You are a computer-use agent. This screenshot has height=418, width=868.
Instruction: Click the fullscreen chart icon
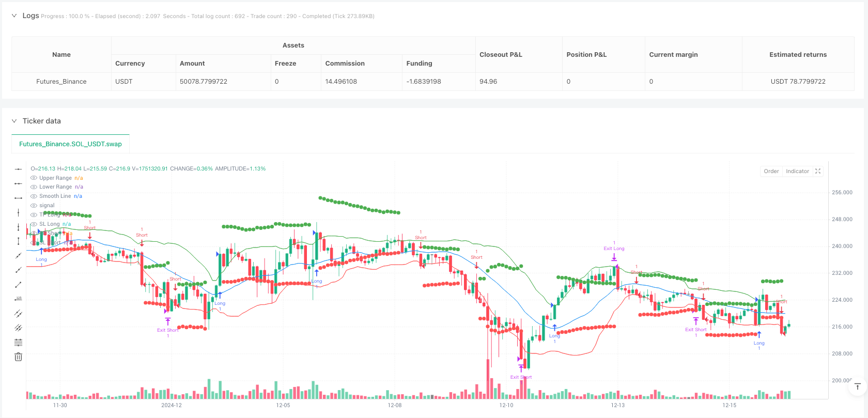tap(818, 171)
